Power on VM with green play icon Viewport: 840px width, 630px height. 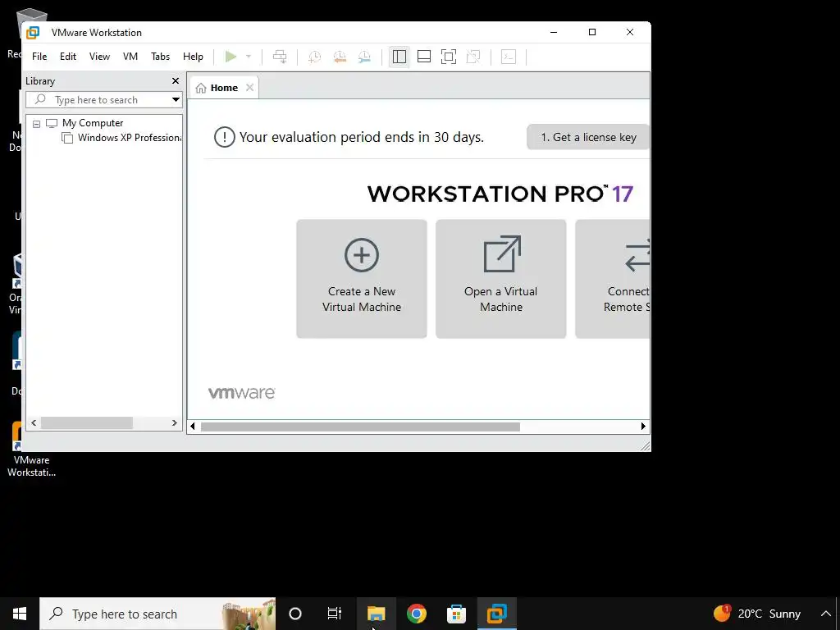point(231,57)
